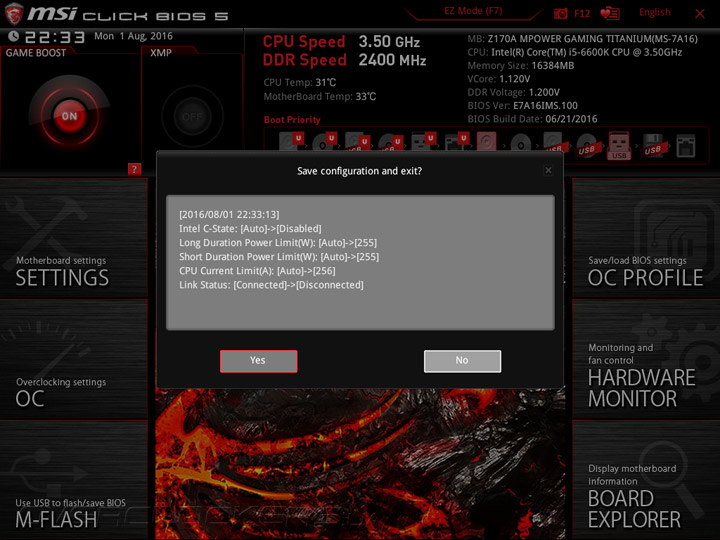Click the 'Intel C-State: [Auto]->[Disabled]' line
Image resolution: width=720 pixels, height=540 pixels.
250,229
